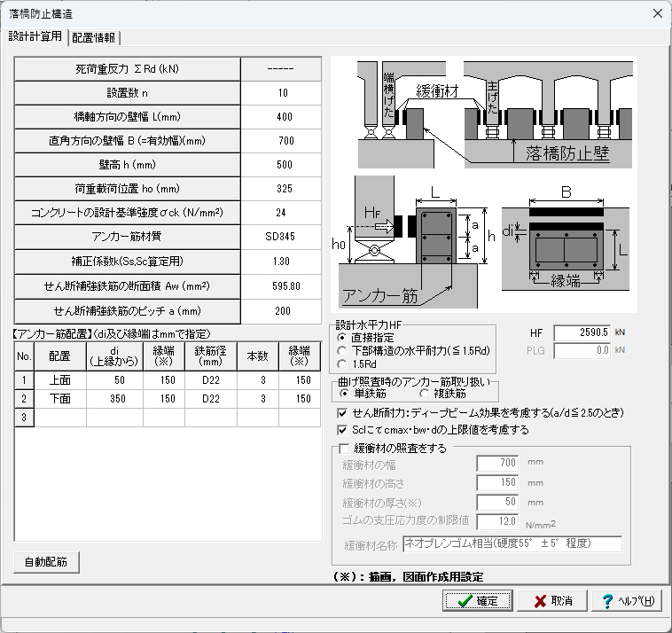Click the 自動配筋 auto arrangement button

(46, 562)
